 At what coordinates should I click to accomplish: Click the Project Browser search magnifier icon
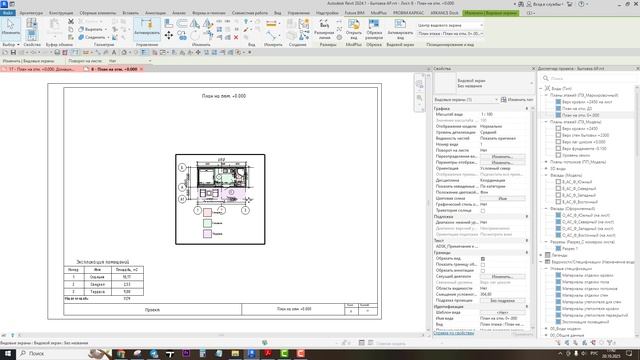546,78
